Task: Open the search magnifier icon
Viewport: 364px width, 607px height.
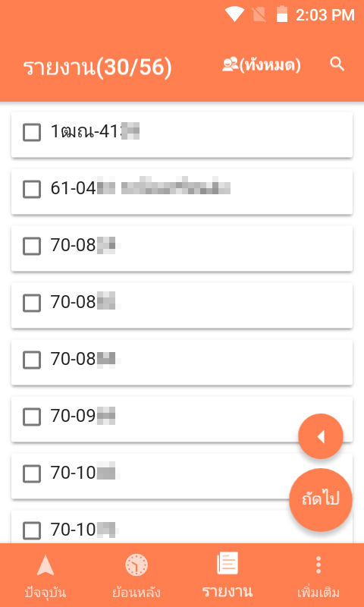Action: 337,64
